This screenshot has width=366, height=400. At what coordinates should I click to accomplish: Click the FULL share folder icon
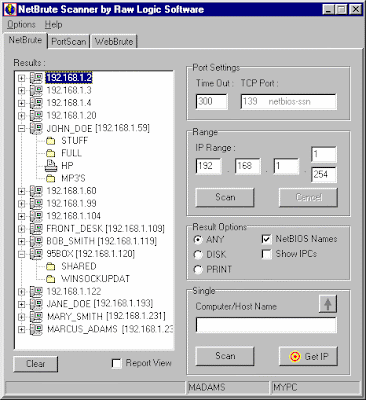[51, 154]
